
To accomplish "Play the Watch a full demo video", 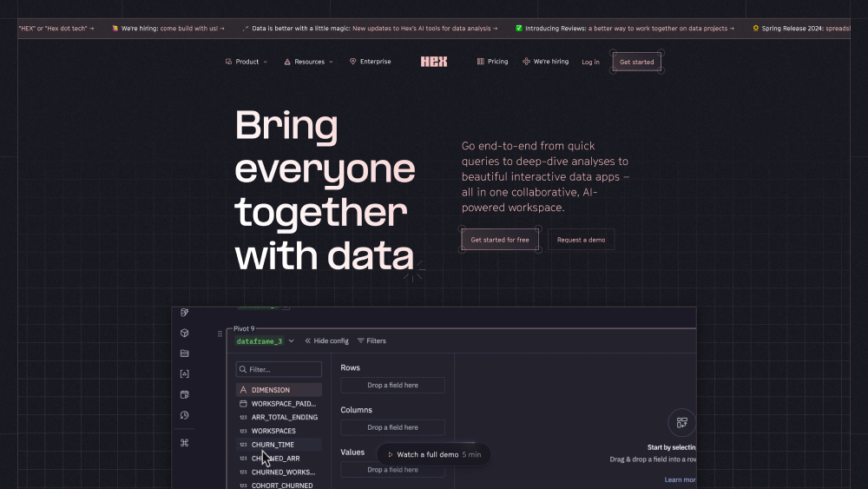I will pyautogui.click(x=434, y=454).
